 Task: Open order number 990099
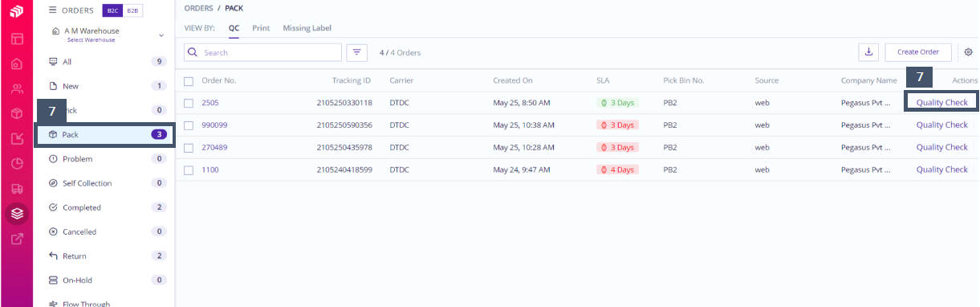214,125
